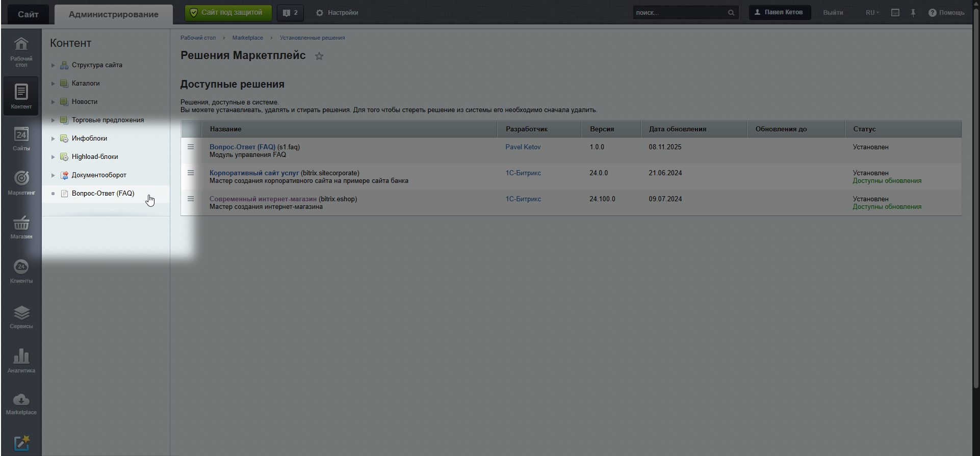Expand the Документооборот tree node

click(53, 175)
